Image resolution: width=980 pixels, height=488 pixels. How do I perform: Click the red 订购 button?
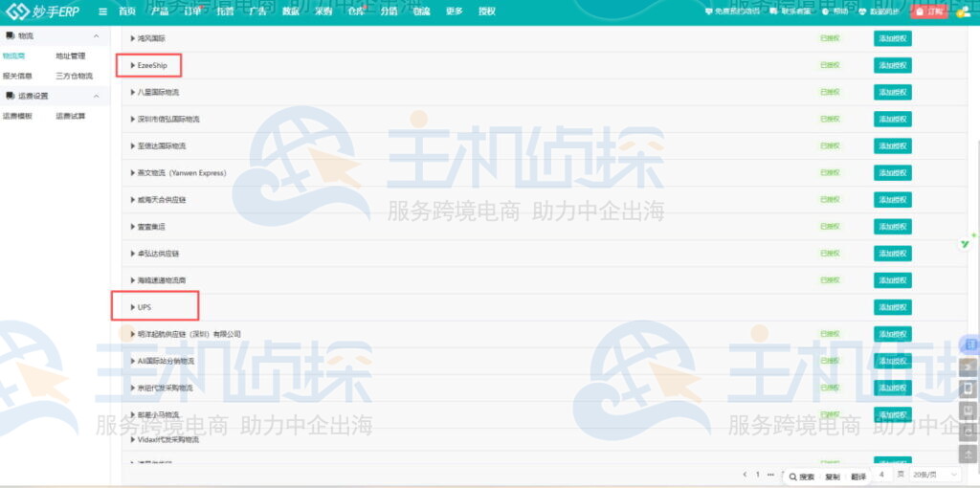pyautogui.click(x=929, y=11)
